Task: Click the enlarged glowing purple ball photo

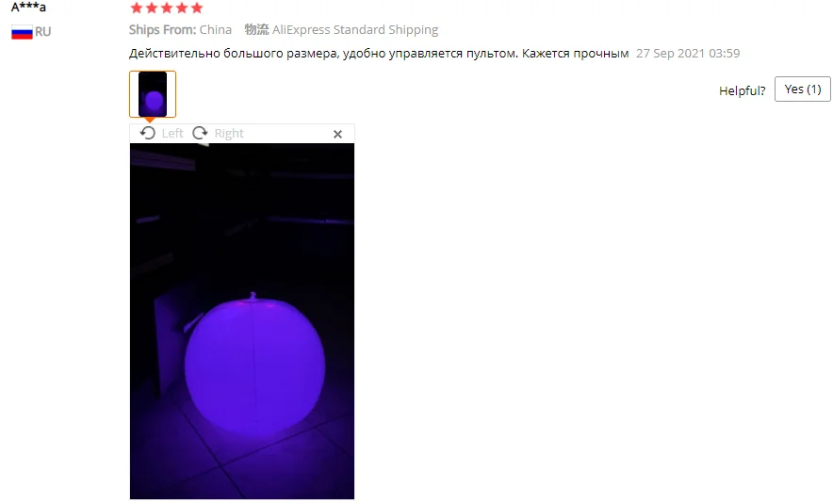Action: click(x=242, y=321)
